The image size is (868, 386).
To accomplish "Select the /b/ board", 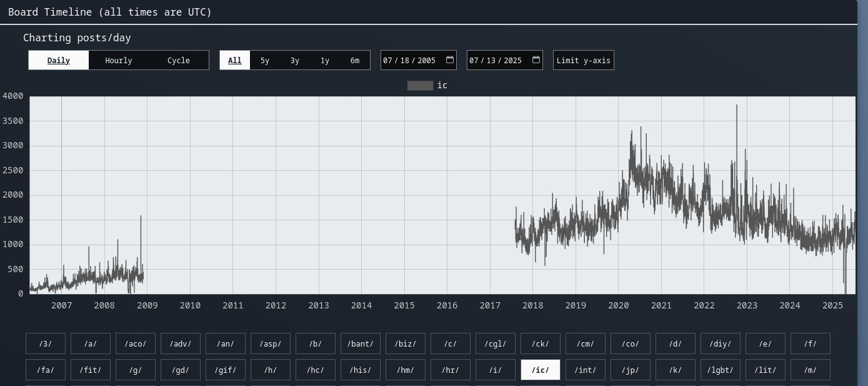I will (316, 343).
